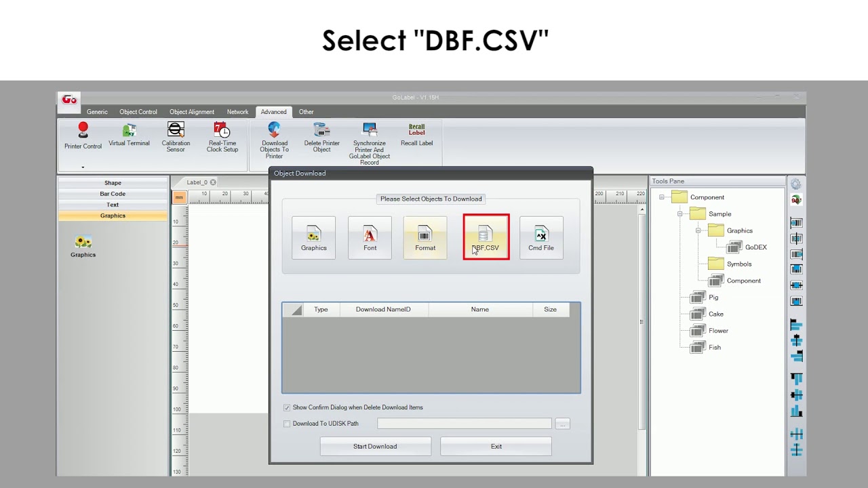
Task: Click the Download NameID column header
Action: [383, 310]
